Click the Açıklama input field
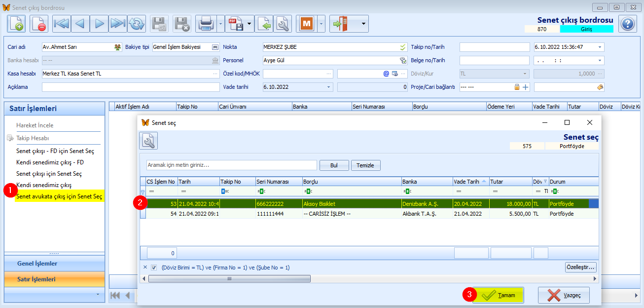The image size is (644, 308). click(130, 87)
